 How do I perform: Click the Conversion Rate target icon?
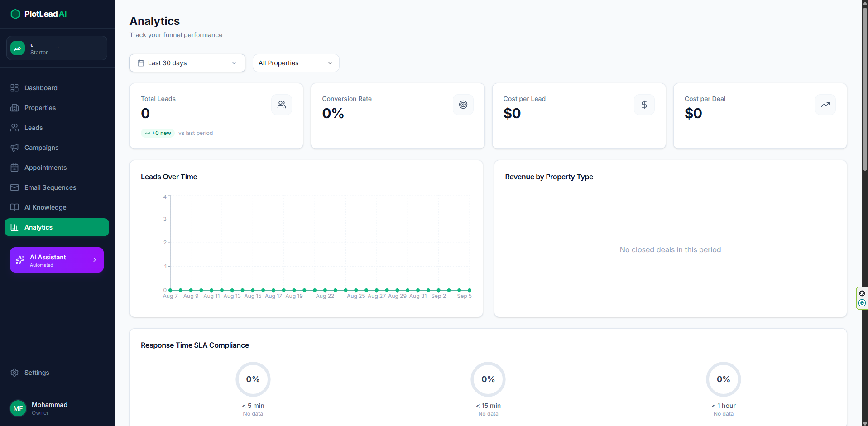463,105
